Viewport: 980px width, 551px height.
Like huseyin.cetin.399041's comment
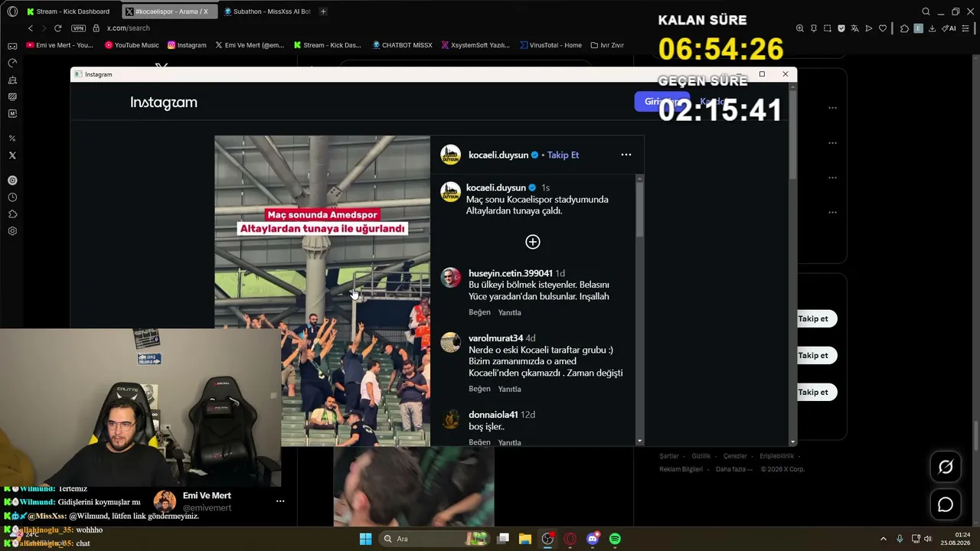pos(479,312)
